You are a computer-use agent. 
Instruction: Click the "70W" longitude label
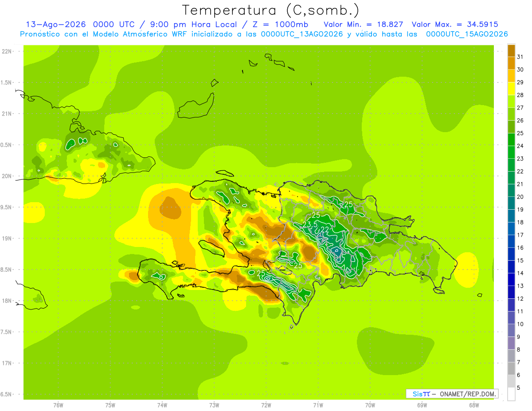pos(370,405)
